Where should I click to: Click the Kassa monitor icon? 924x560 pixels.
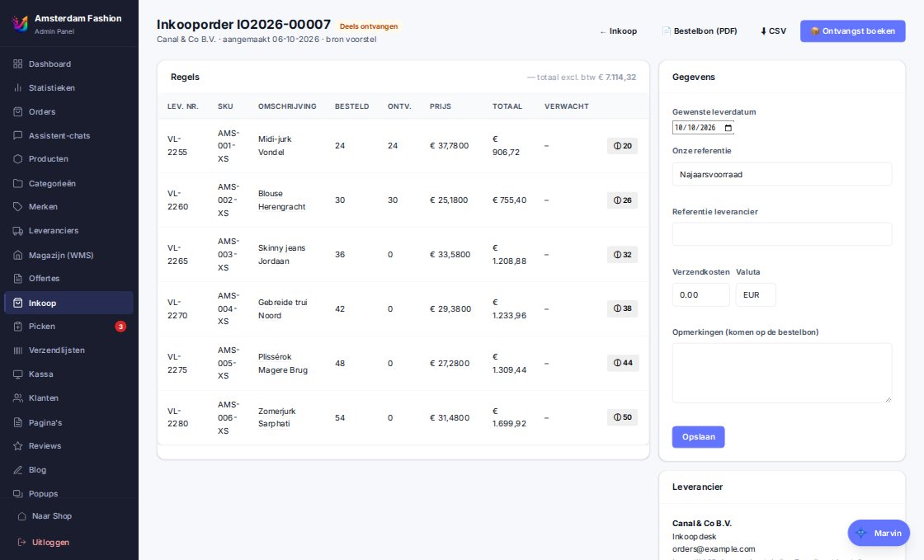pos(17,374)
